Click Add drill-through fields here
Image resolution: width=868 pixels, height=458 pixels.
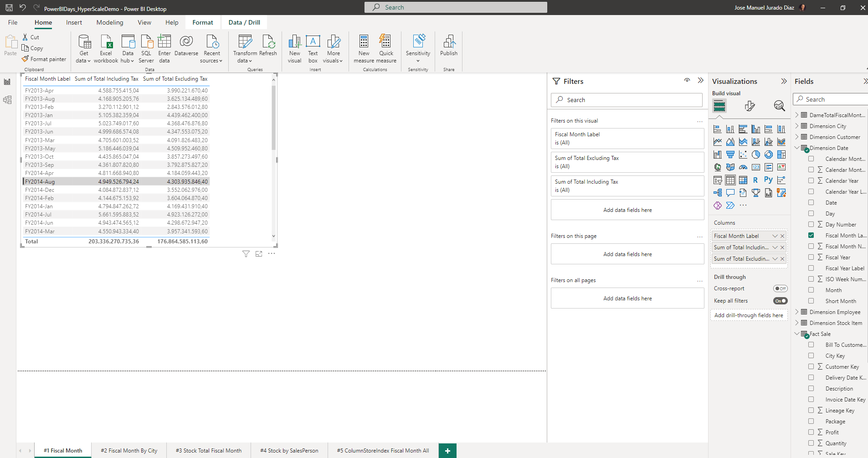tap(749, 315)
